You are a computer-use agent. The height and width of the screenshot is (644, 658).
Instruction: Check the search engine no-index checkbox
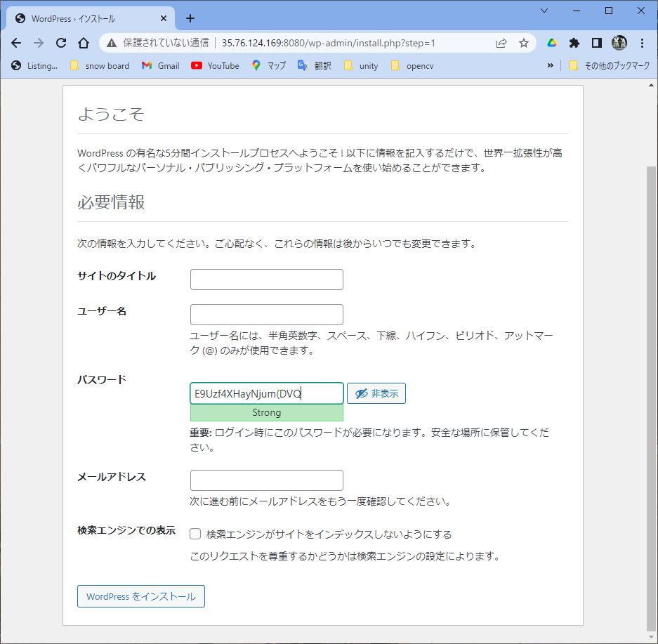(196, 534)
